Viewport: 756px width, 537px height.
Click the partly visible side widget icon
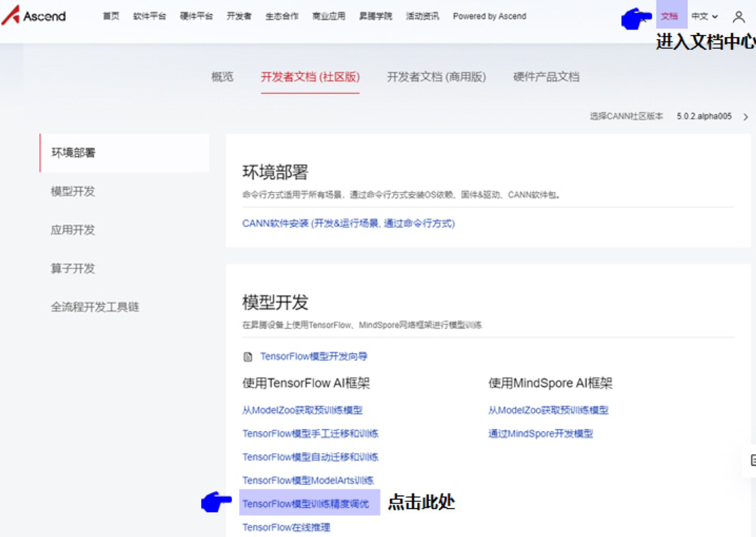click(753, 460)
